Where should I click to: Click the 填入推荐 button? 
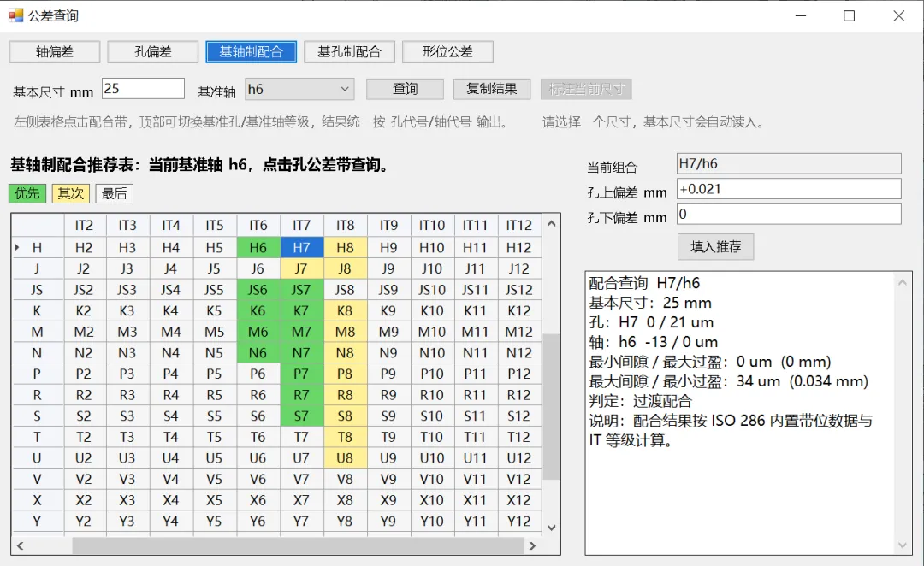point(715,247)
